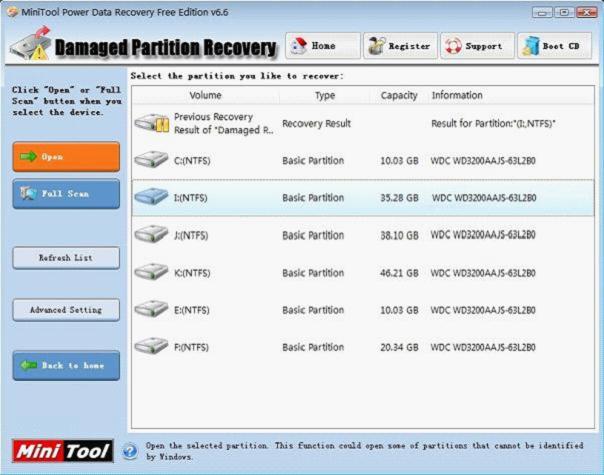
Task: Select the I:(NTFS) volume label
Action: [190, 198]
